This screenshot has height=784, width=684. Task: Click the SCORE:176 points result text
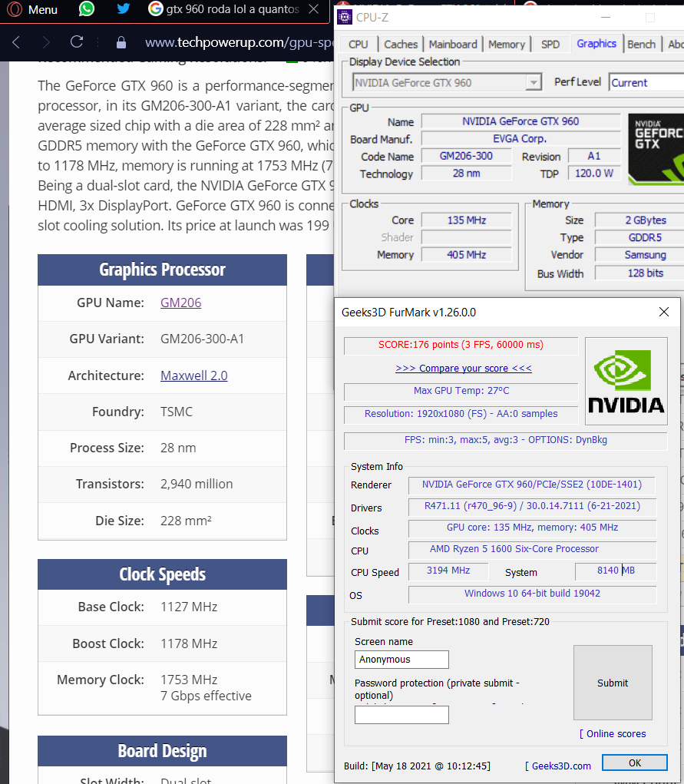(x=461, y=345)
